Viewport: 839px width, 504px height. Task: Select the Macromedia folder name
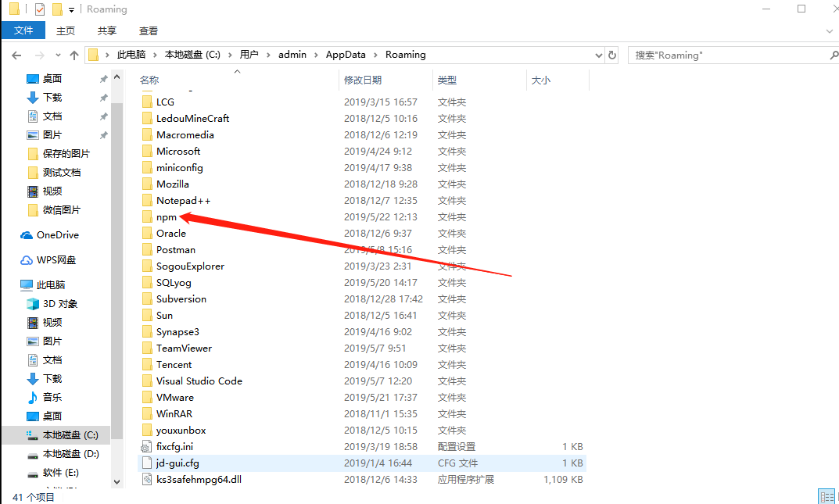(185, 134)
